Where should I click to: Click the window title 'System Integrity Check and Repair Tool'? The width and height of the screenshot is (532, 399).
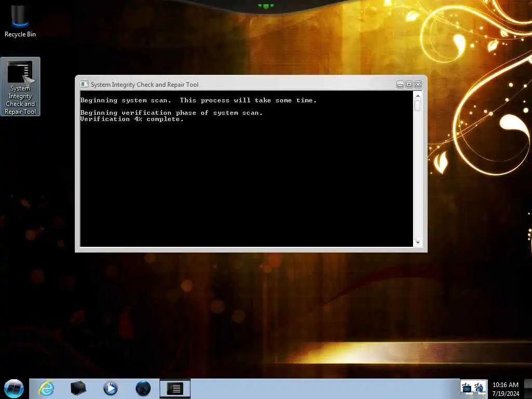point(144,85)
